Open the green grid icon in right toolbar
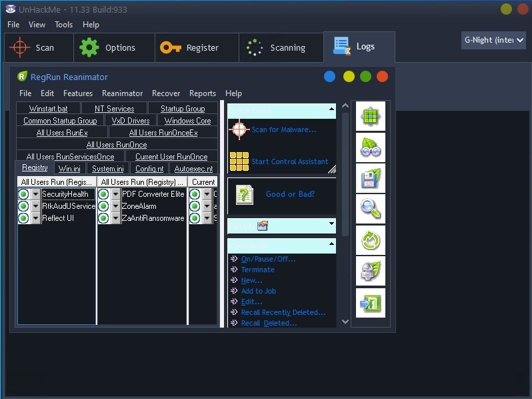This screenshot has height=399, width=532. click(370, 116)
